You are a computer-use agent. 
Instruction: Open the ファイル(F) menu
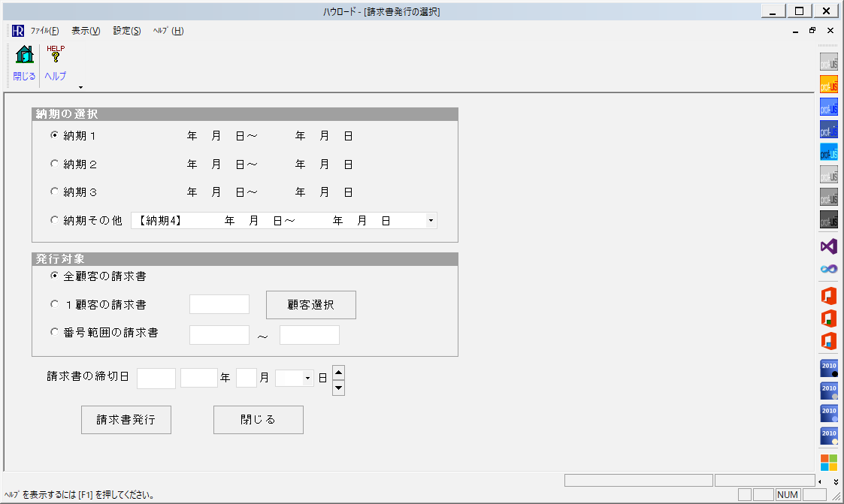tap(44, 31)
